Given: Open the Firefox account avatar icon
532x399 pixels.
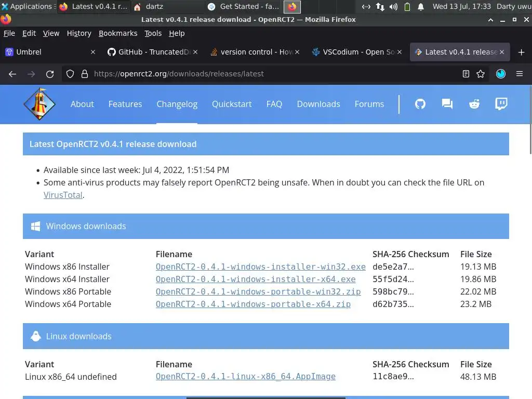Looking at the screenshot, I should point(501,74).
